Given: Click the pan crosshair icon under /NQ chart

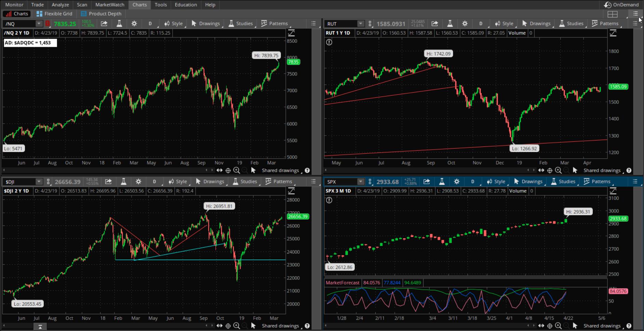Looking at the screenshot, I should click(228, 170).
